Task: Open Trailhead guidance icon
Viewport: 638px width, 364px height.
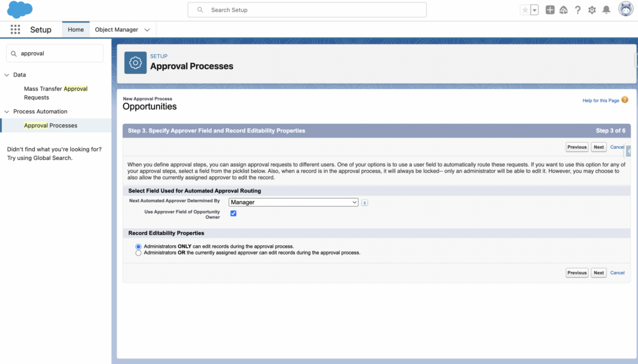Action: (563, 10)
